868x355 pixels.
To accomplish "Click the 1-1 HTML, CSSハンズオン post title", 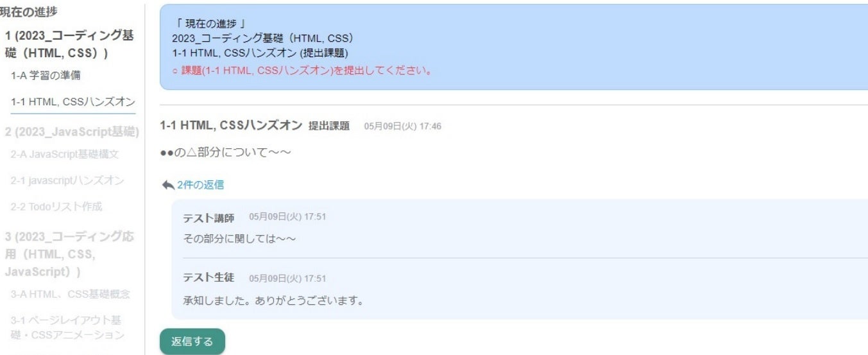I will (231, 126).
